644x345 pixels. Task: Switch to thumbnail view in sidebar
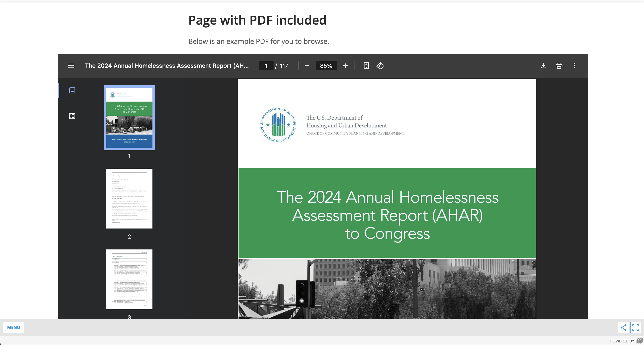tap(72, 90)
